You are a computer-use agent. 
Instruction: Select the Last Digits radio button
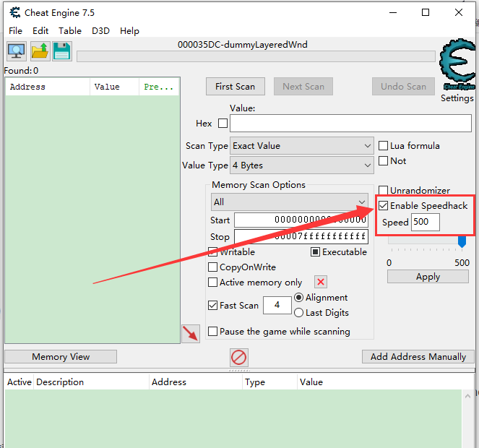point(299,313)
